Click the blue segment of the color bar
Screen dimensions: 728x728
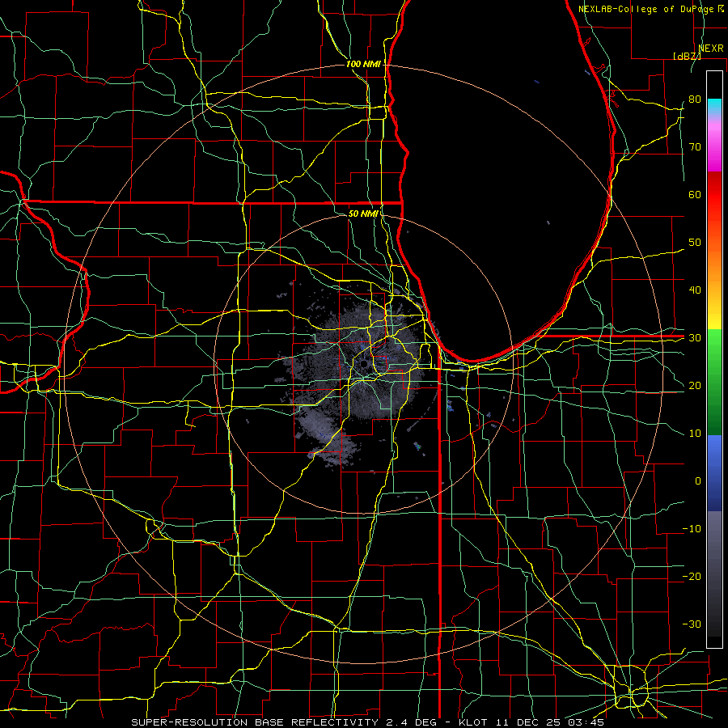click(714, 472)
